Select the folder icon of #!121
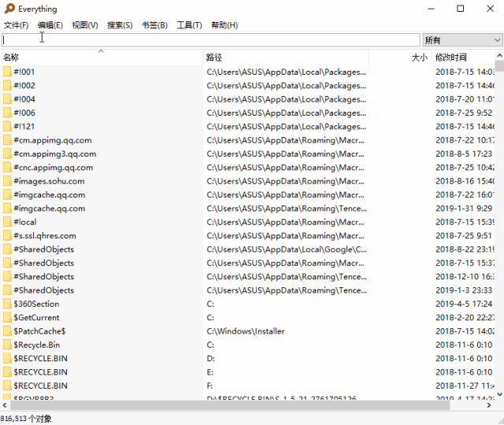 [7, 126]
